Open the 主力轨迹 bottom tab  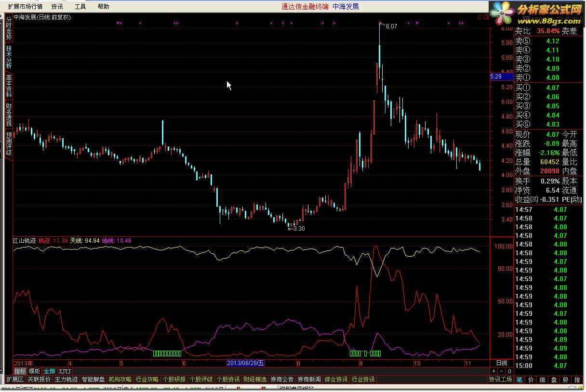pos(66,379)
